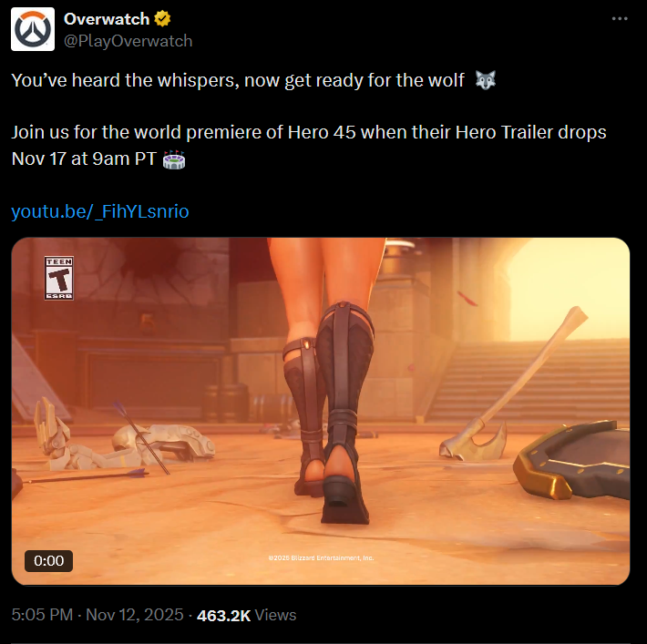Click the stadium emoji after 9am PT
The width and height of the screenshot is (647, 644).
(174, 159)
